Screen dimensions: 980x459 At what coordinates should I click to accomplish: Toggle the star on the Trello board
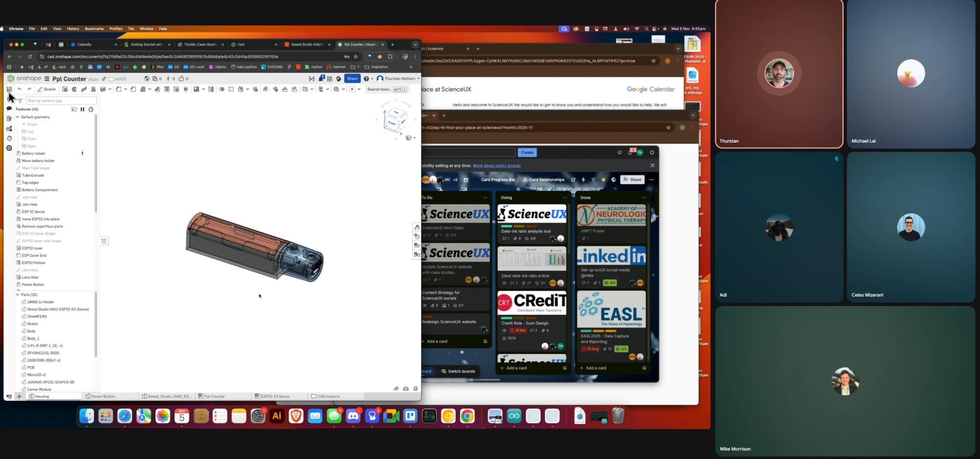pyautogui.click(x=603, y=179)
